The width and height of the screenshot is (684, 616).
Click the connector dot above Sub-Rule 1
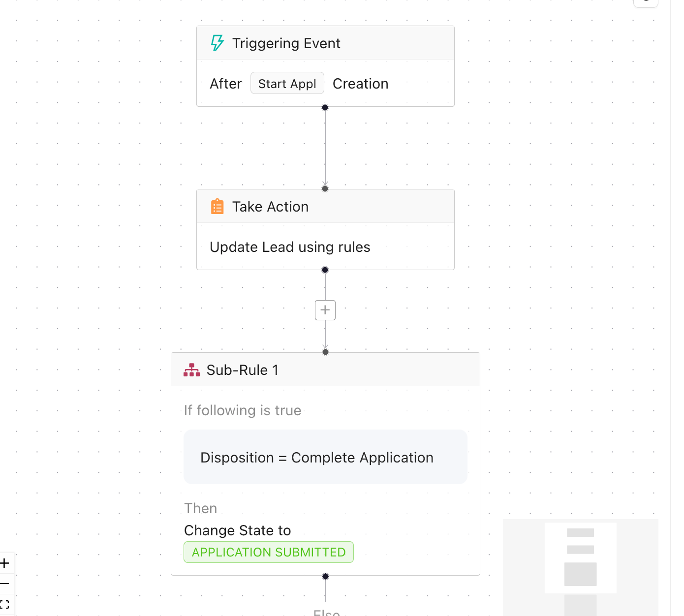(325, 352)
